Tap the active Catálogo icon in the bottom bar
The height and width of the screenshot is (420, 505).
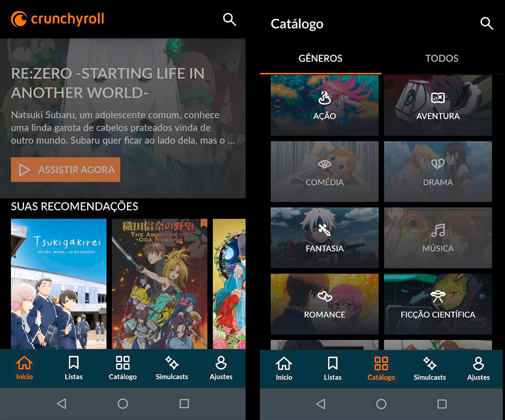(x=381, y=369)
